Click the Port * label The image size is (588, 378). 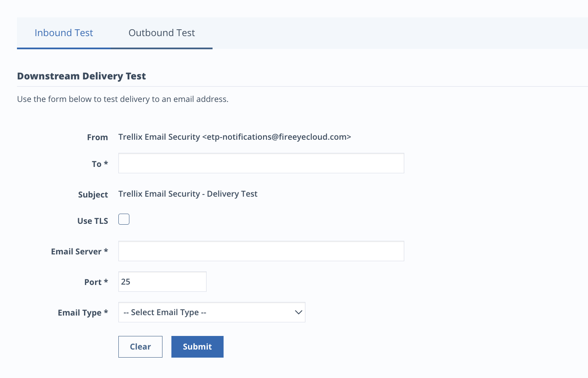96,282
